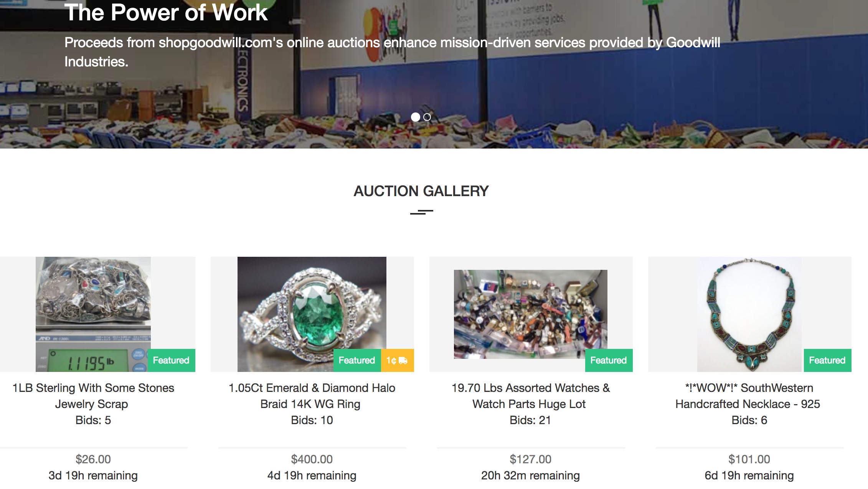The height and width of the screenshot is (489, 868).
Task: Click the $26.00 sterling scrap price
Action: coord(93,459)
